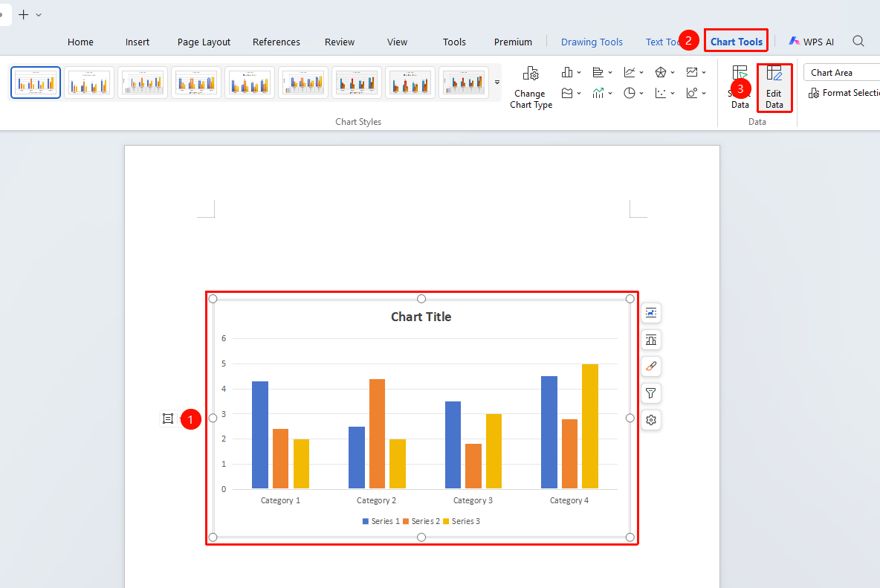
Task: Apply the fifth chart style thumbnail
Action: 250,83
